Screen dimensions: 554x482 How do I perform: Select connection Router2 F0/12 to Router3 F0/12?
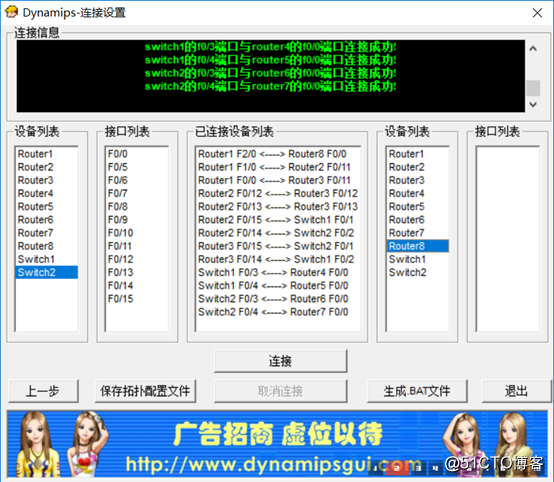[x=278, y=193]
